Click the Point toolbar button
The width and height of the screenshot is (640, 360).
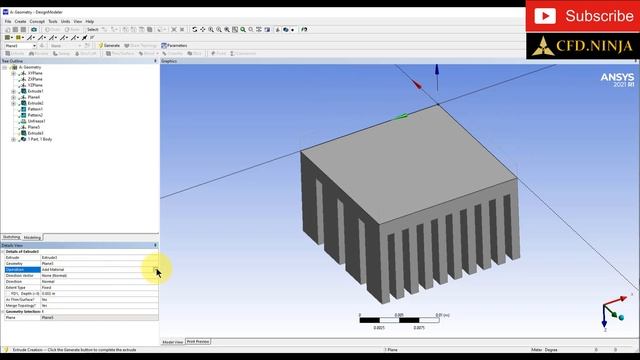point(218,53)
